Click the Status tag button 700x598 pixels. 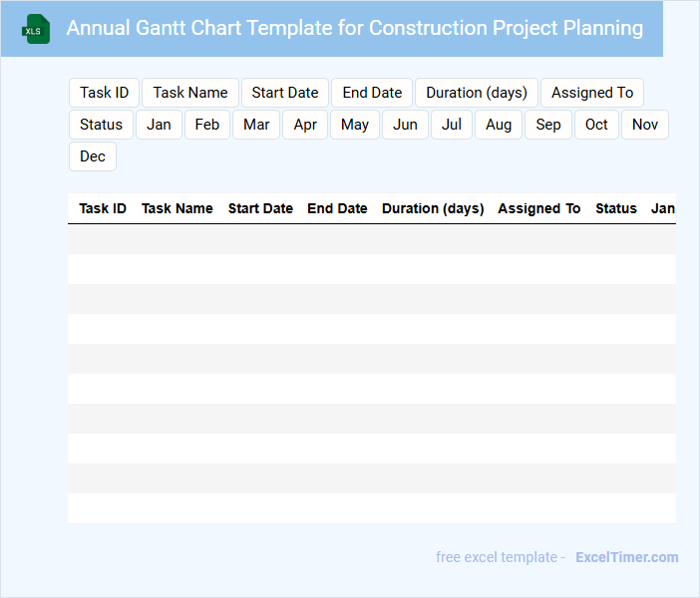pyautogui.click(x=101, y=125)
